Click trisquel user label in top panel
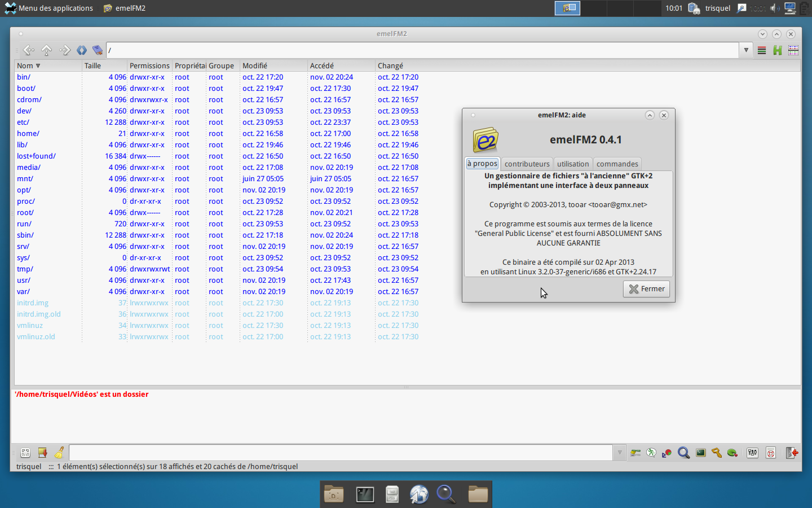This screenshot has height=508, width=812. coord(717,8)
